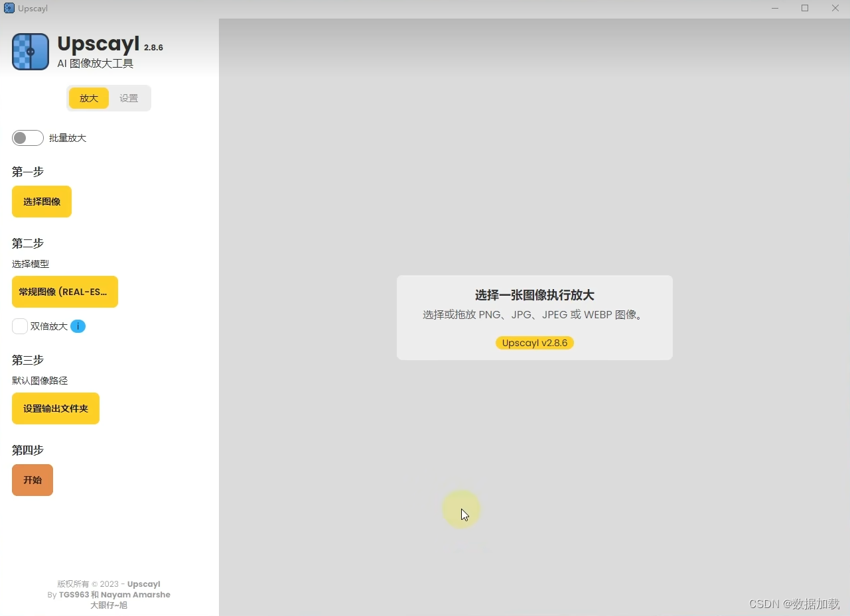Click the 第一步 heading

click(x=28, y=172)
